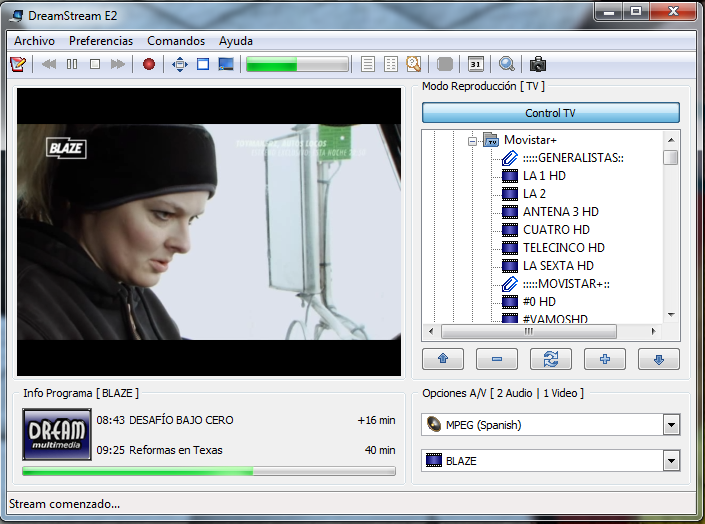
Task: Click the horizontal scrollbar right arrow
Action: click(653, 331)
